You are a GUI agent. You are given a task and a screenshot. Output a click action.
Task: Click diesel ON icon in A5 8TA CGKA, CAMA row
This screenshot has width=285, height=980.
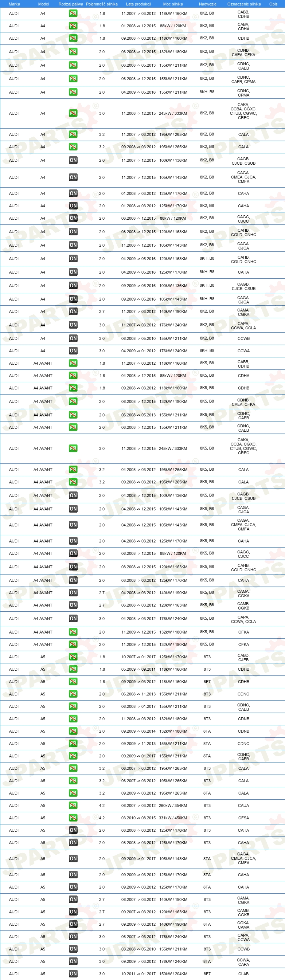[x=73, y=924]
